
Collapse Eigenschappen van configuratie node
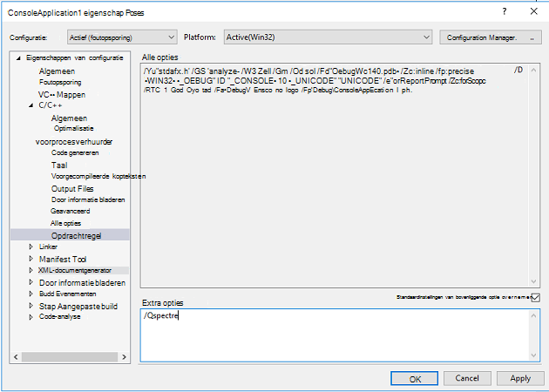18,58
